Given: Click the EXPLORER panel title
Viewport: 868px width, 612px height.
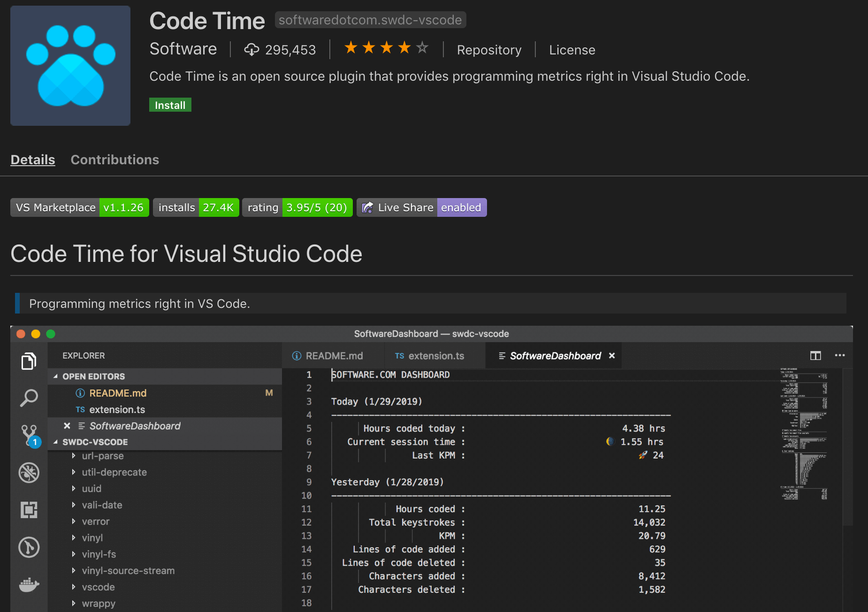Looking at the screenshot, I should click(84, 356).
